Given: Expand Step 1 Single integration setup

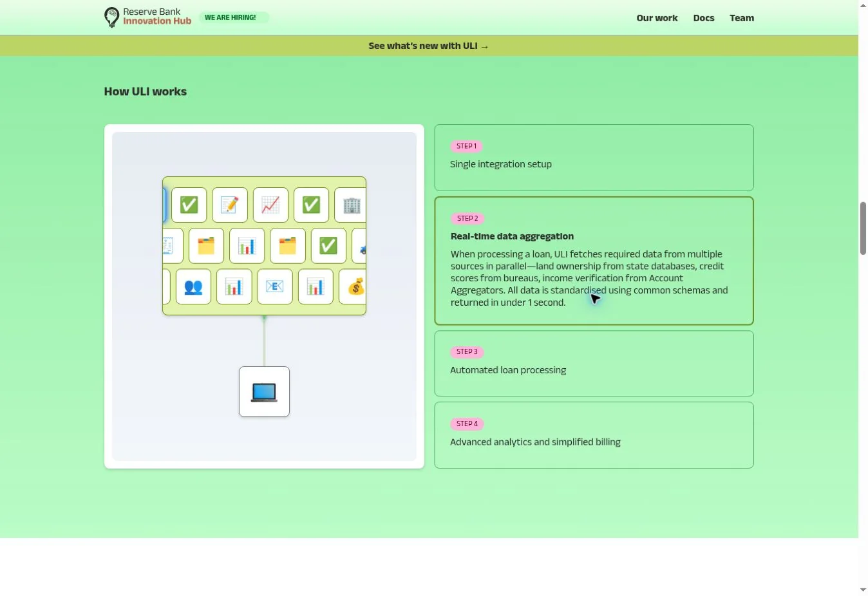Looking at the screenshot, I should point(594,158).
